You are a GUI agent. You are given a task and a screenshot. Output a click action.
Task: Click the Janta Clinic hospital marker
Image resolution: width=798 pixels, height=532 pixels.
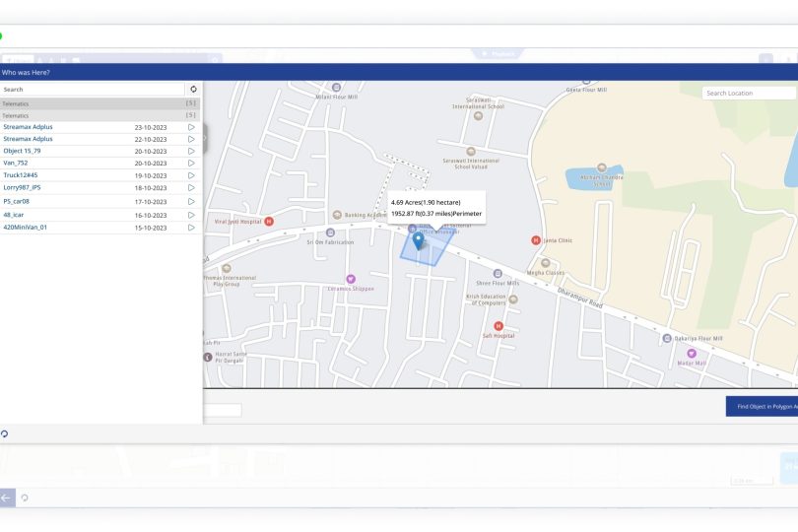point(536,239)
